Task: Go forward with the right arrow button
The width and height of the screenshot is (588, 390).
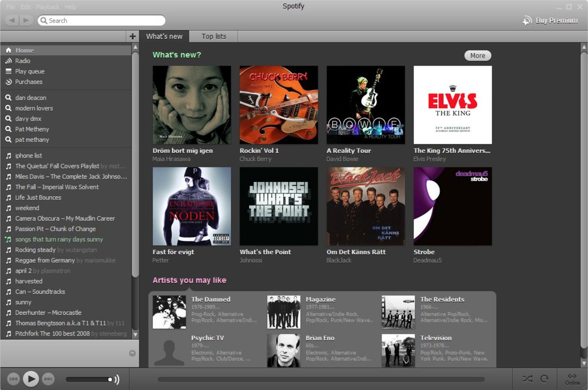Action: [x=26, y=20]
